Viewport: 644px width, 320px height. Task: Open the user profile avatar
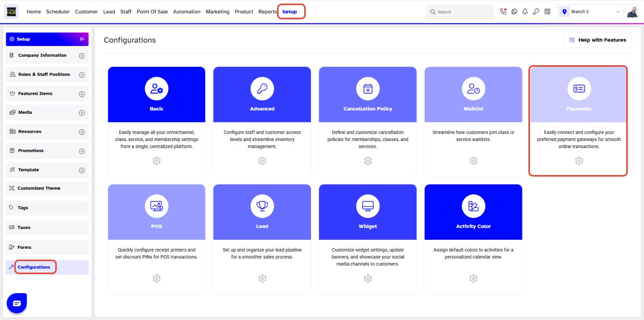633,12
